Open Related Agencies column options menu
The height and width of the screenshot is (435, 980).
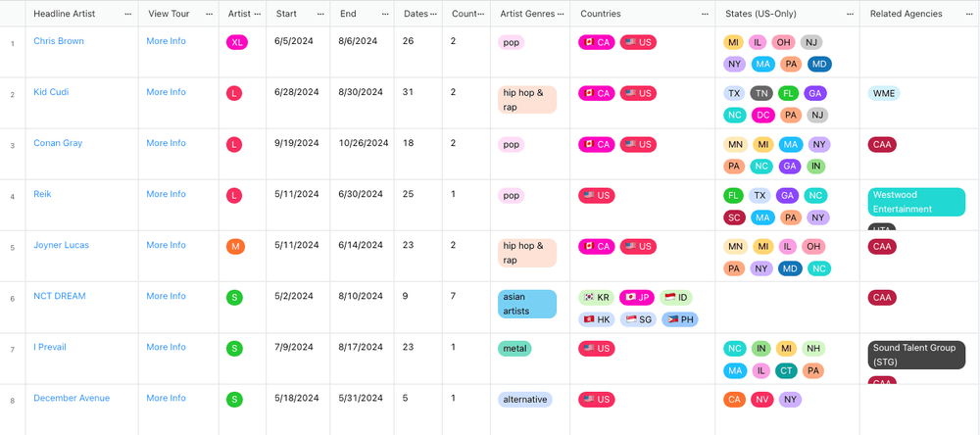coord(970,14)
